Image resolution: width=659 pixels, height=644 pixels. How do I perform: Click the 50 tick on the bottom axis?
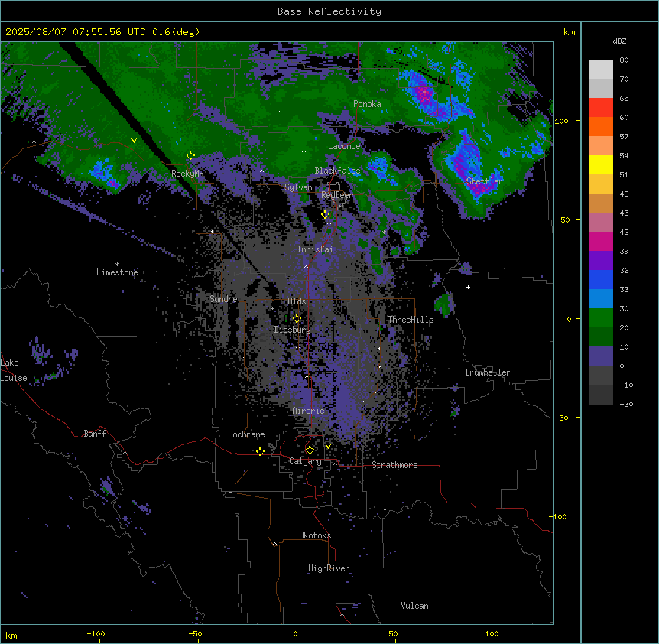pyautogui.click(x=393, y=633)
